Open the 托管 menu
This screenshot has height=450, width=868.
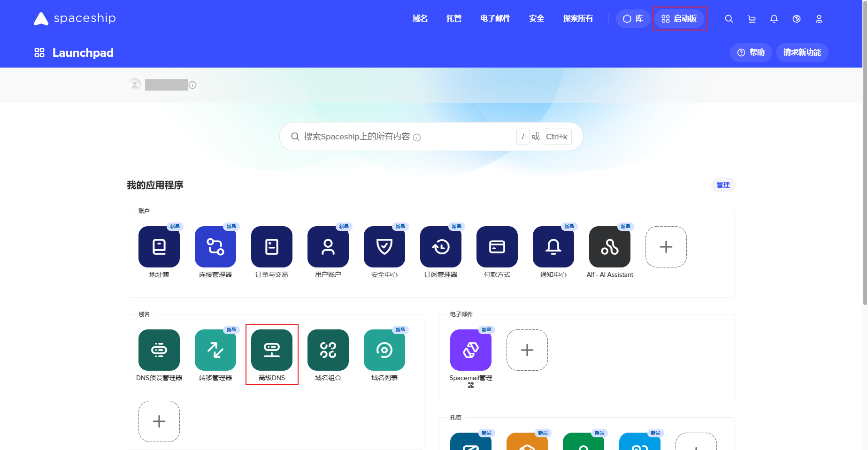[x=454, y=19]
